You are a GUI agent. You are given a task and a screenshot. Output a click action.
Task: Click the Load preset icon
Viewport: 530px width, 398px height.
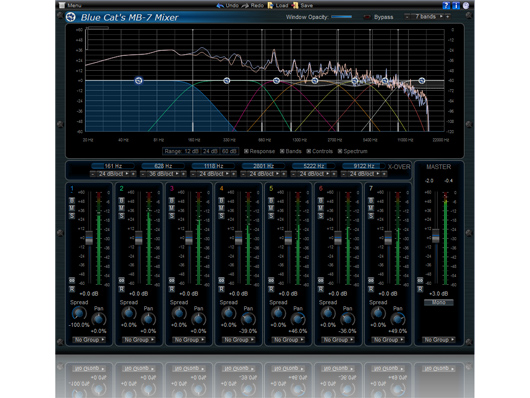270,5
